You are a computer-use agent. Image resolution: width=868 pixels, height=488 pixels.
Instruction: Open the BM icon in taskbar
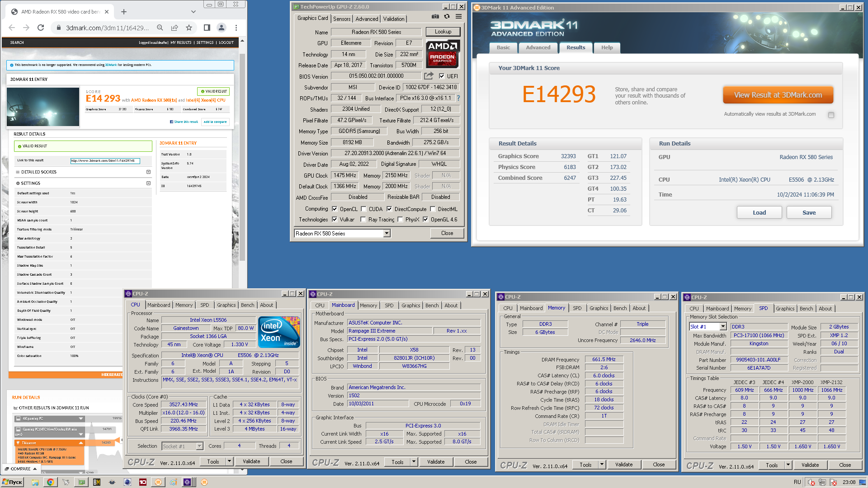[97, 482]
